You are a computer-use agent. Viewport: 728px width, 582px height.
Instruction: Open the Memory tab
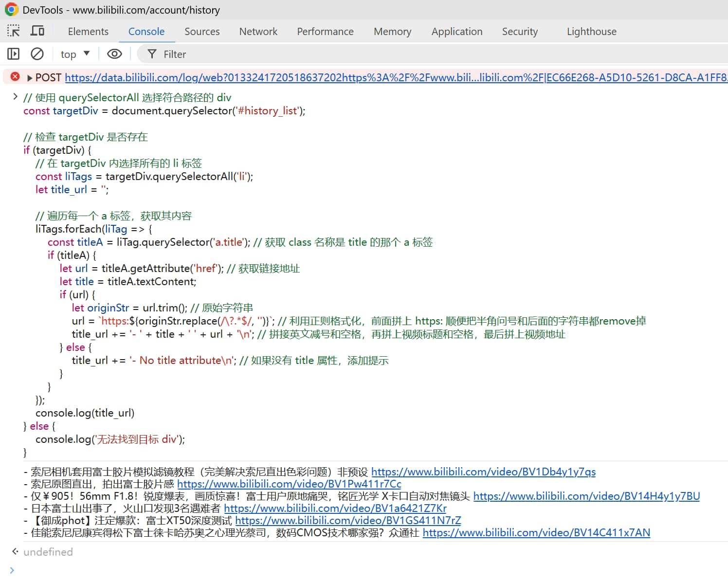point(392,32)
